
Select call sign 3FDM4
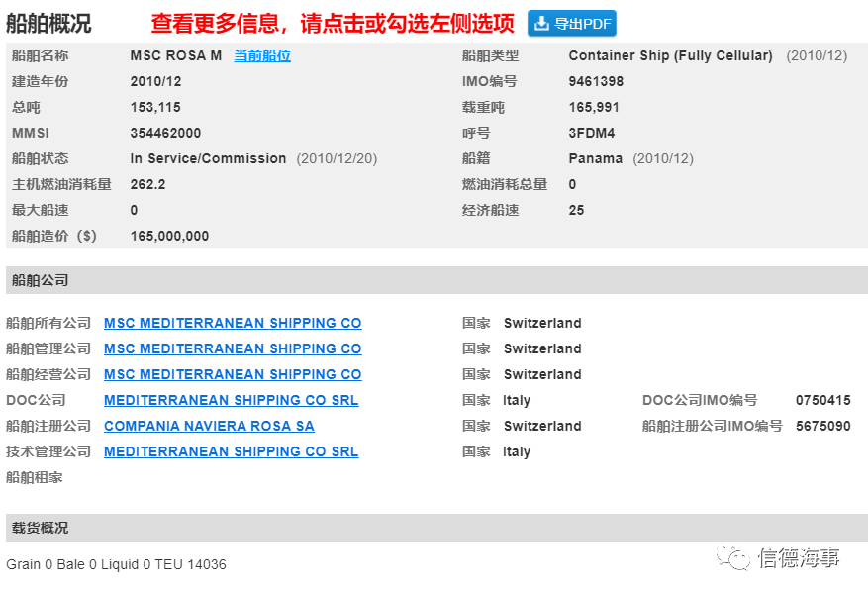click(x=591, y=133)
